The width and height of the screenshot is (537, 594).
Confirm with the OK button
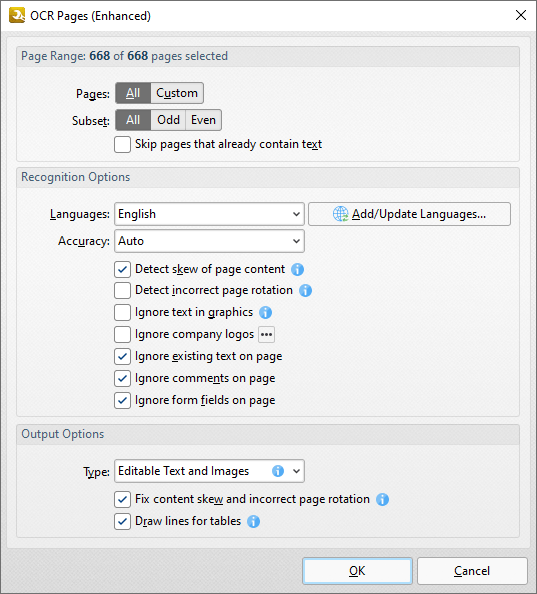click(357, 571)
